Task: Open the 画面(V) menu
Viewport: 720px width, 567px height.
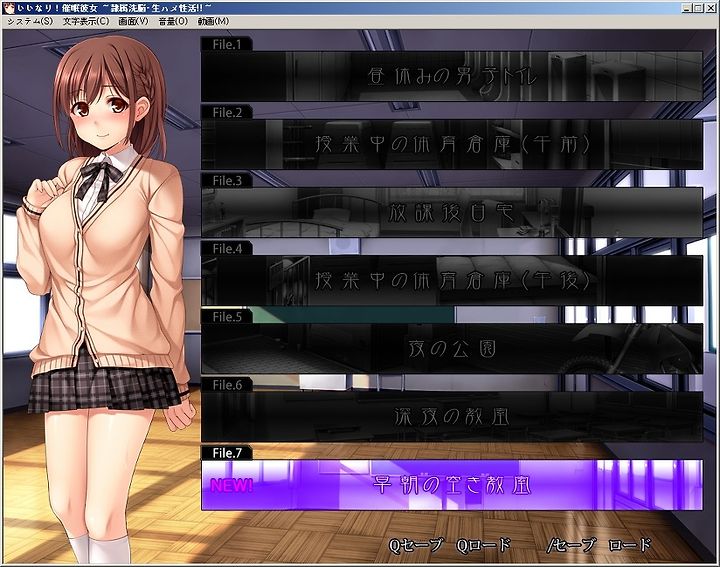Action: (133, 22)
